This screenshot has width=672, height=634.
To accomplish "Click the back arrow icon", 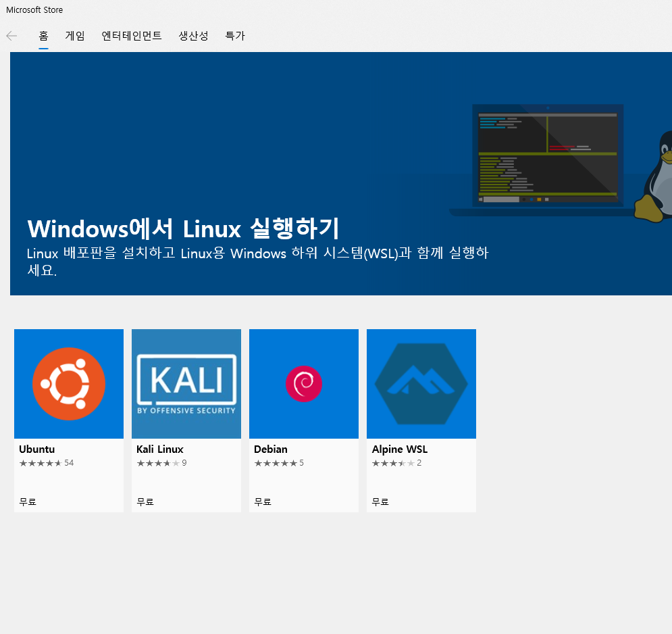I will pos(11,36).
